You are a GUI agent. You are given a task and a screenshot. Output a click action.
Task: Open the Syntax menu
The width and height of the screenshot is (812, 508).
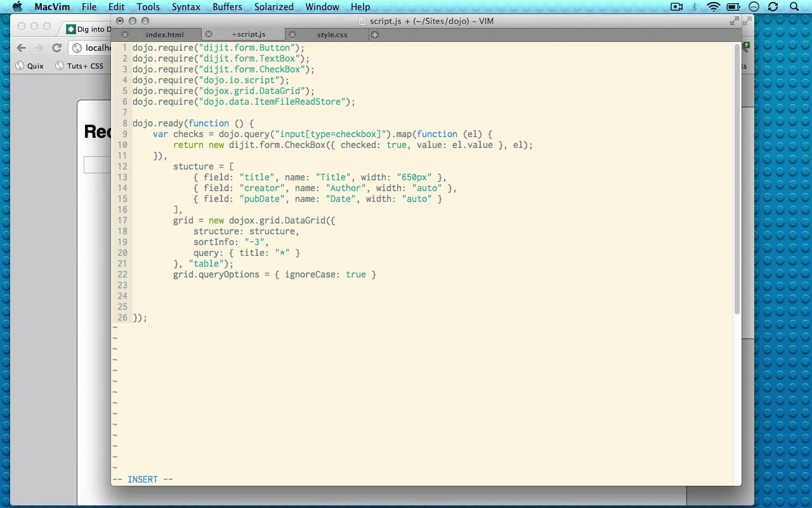point(186,7)
